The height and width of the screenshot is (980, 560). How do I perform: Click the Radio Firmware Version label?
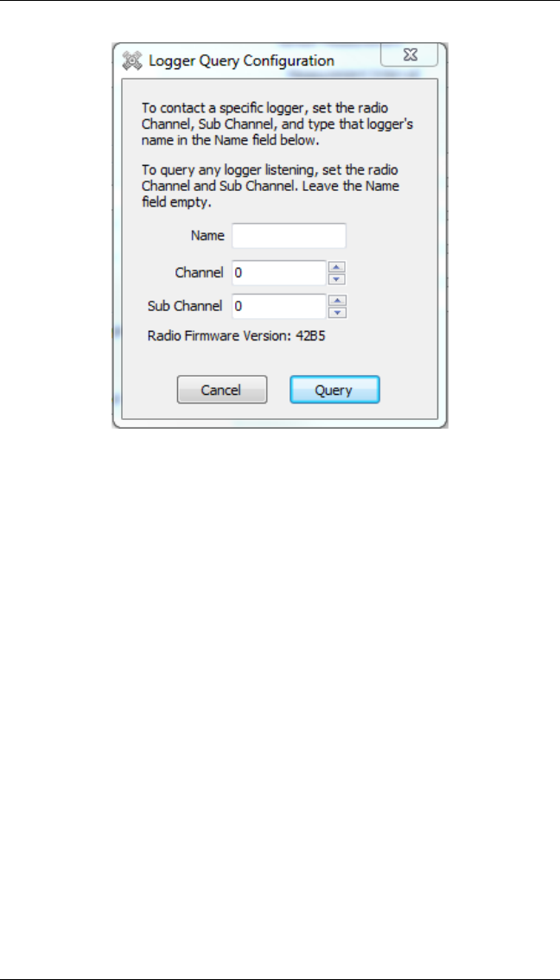(x=221, y=335)
